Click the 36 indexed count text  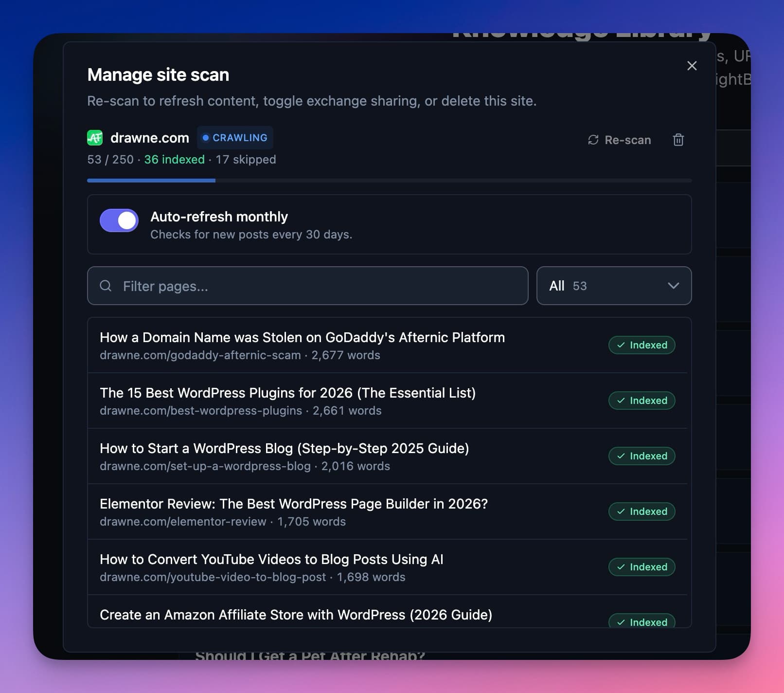pyautogui.click(x=174, y=160)
